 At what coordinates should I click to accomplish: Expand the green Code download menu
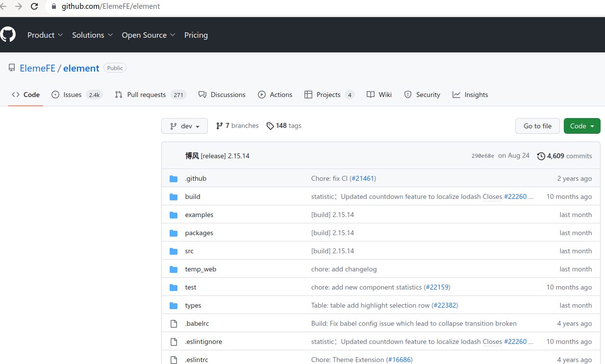pyautogui.click(x=581, y=126)
